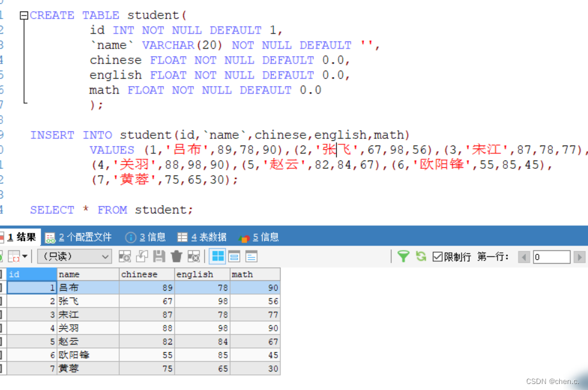Collapse the CREATE TABLE code block
The width and height of the screenshot is (588, 390).
pyautogui.click(x=24, y=16)
